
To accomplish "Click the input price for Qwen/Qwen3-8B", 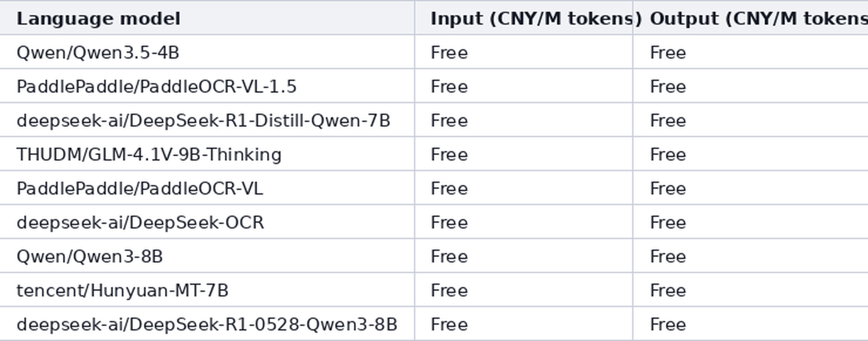I will click(x=449, y=257).
